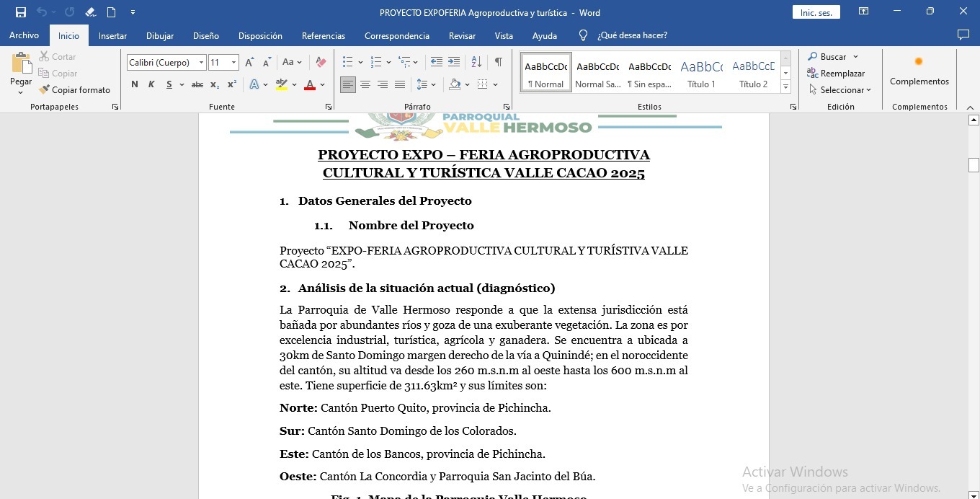This screenshot has height=499, width=980.
Task: Click the Copiar formato paintbrush
Action: click(x=74, y=90)
